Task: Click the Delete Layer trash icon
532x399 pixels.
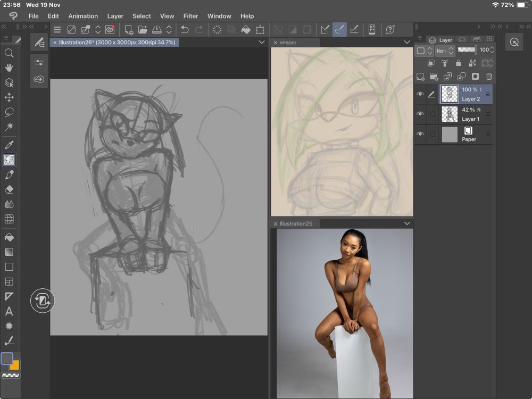Action: [489, 77]
